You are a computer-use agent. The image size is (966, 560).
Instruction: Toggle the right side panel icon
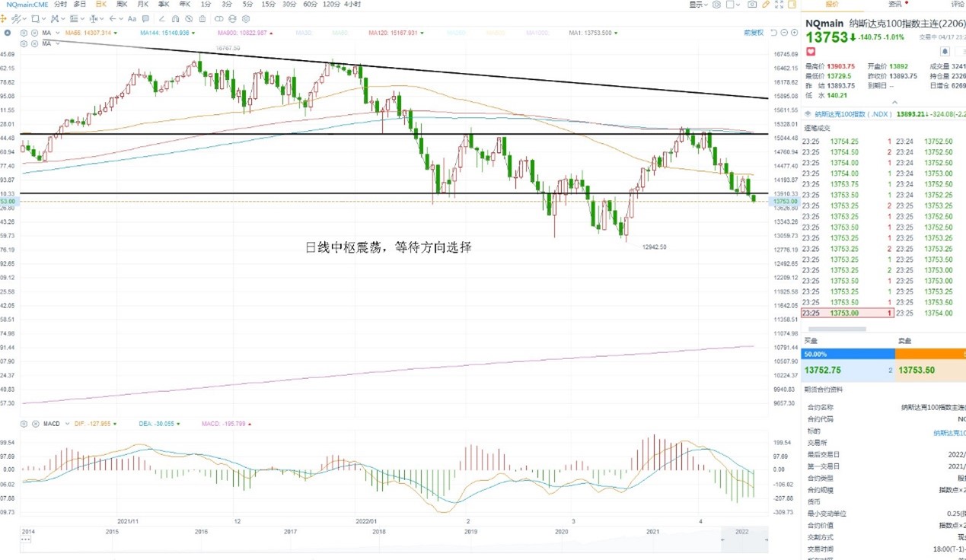click(792, 5)
